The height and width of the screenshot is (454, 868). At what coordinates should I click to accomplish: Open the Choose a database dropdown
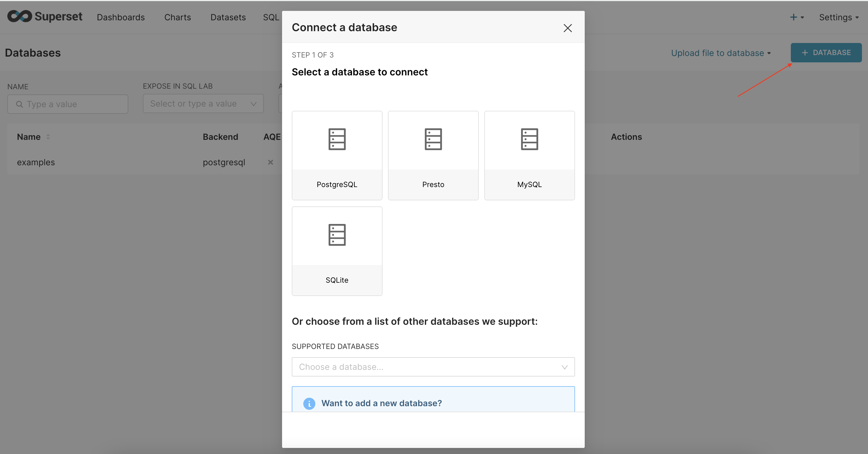coord(433,367)
